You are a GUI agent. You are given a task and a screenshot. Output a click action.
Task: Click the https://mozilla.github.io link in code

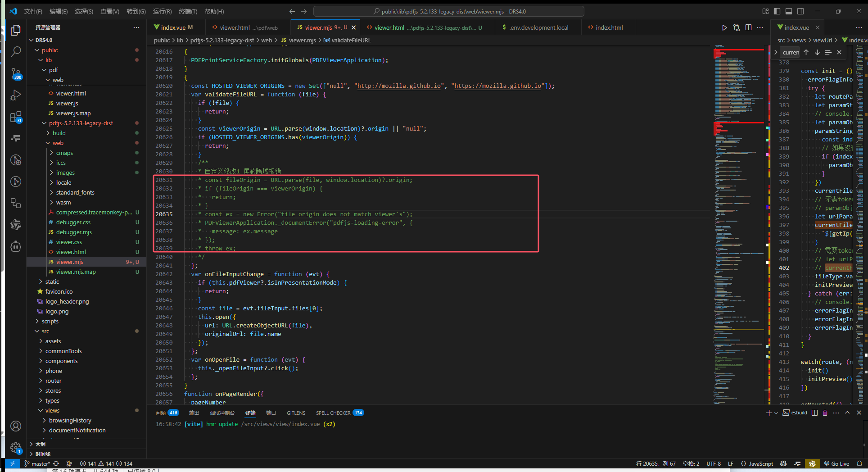pyautogui.click(x=498, y=86)
